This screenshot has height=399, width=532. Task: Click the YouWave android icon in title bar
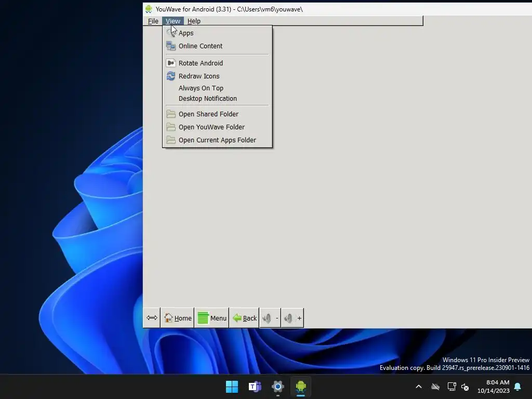(149, 9)
